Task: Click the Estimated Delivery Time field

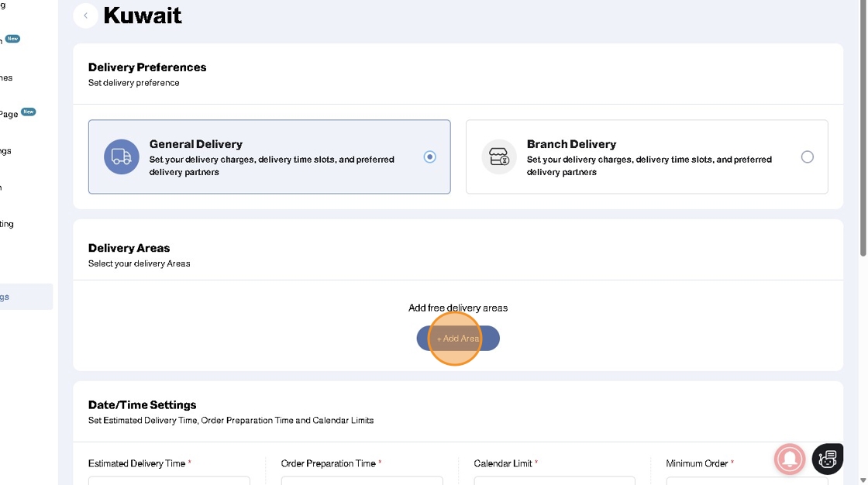Action: pos(169,480)
